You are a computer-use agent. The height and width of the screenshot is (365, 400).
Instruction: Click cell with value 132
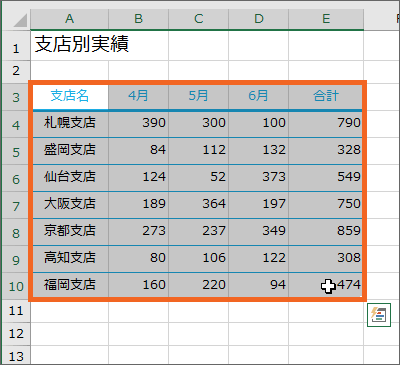coord(258,151)
